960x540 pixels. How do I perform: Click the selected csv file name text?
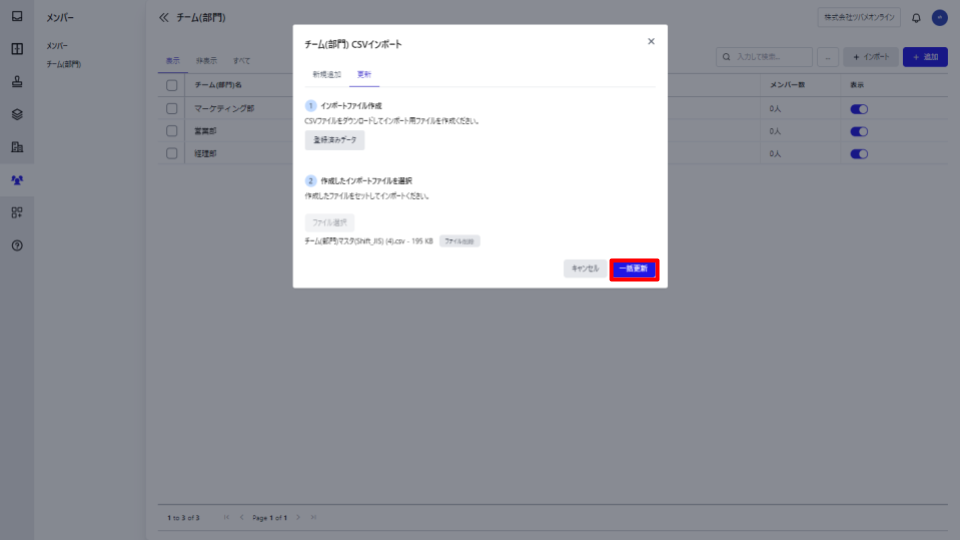(369, 241)
